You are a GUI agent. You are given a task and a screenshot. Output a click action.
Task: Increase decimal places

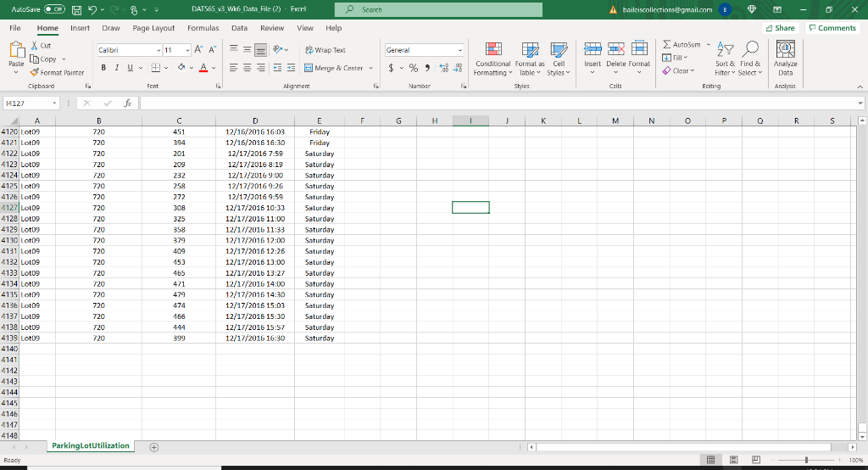click(444, 68)
